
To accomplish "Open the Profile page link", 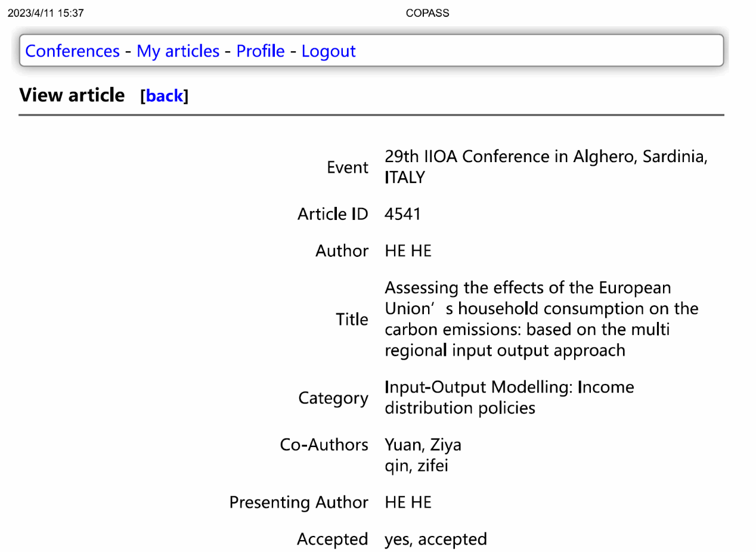I will [260, 51].
